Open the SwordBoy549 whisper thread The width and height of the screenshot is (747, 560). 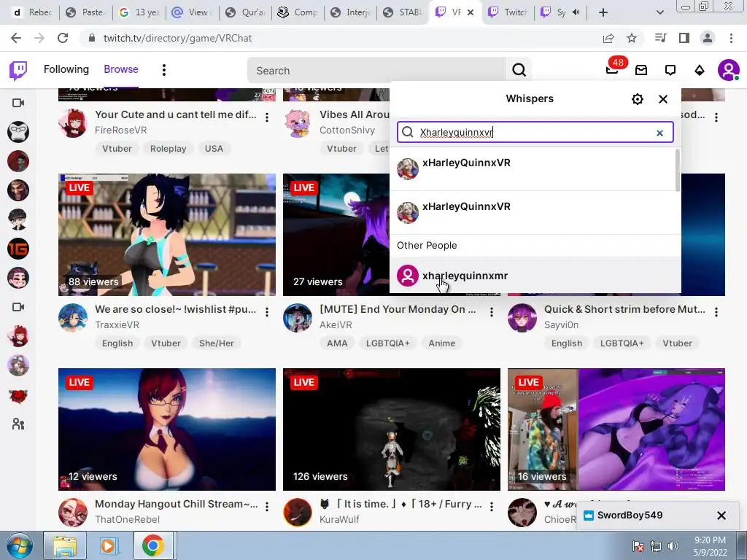click(x=630, y=516)
